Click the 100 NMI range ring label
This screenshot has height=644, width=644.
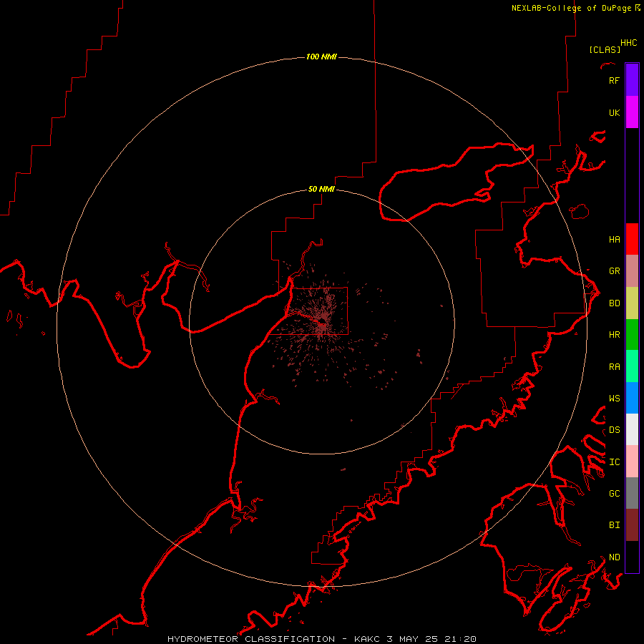click(321, 57)
